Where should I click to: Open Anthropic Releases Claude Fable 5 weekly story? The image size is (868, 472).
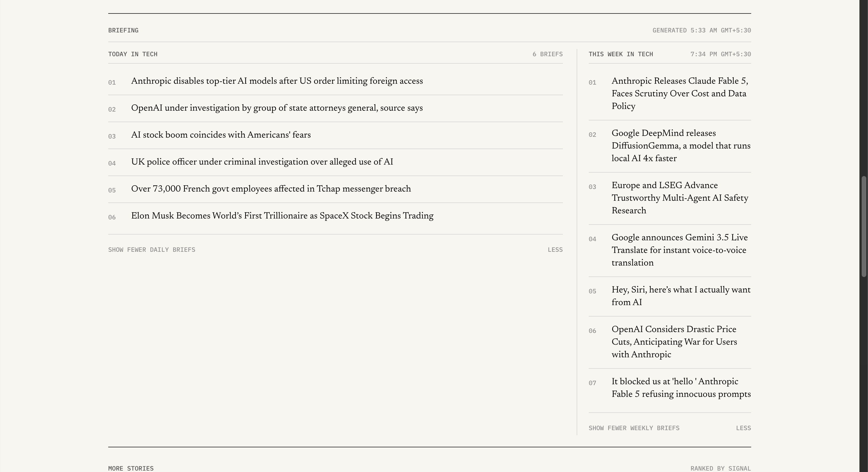(x=680, y=93)
